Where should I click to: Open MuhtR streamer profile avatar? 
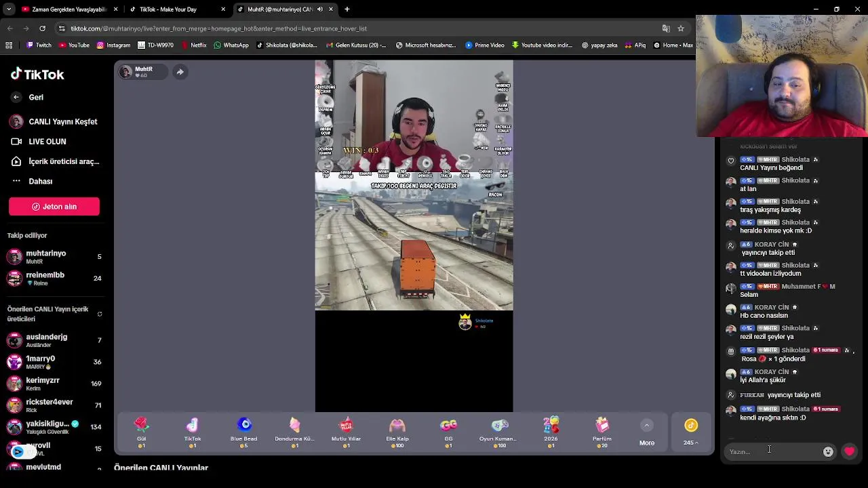click(x=126, y=72)
